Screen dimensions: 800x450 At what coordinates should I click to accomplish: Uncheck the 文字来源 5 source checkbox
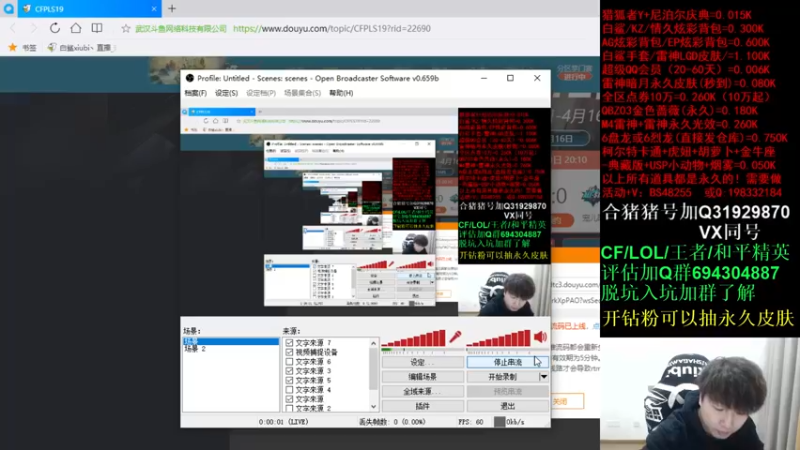pyautogui.click(x=289, y=380)
